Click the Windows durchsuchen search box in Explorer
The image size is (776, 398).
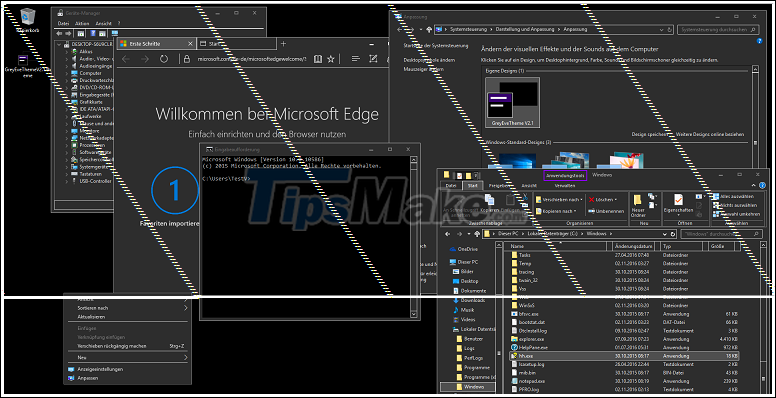(x=723, y=233)
